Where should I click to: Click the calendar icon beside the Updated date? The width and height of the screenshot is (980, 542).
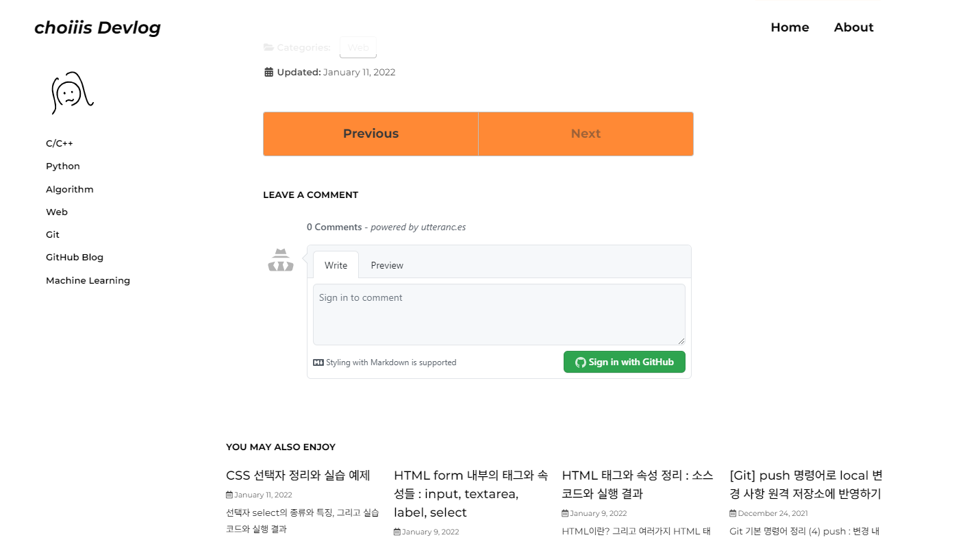(268, 71)
